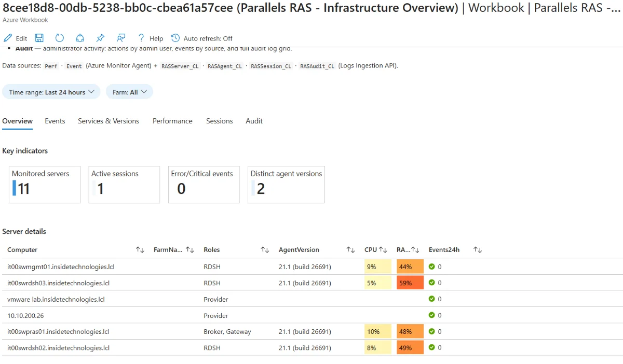
Task: Open the feedback person icon in the toolbar
Action: (121, 38)
